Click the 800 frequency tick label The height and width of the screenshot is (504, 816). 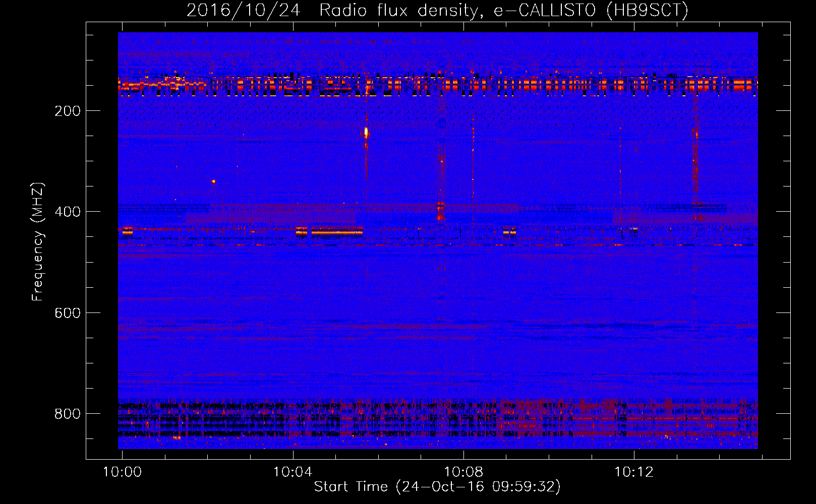point(68,414)
